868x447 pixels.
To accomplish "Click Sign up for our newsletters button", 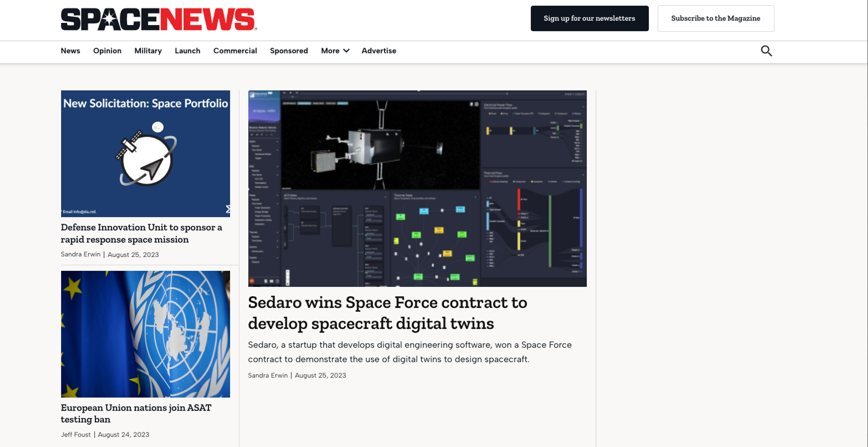I will pos(590,18).
